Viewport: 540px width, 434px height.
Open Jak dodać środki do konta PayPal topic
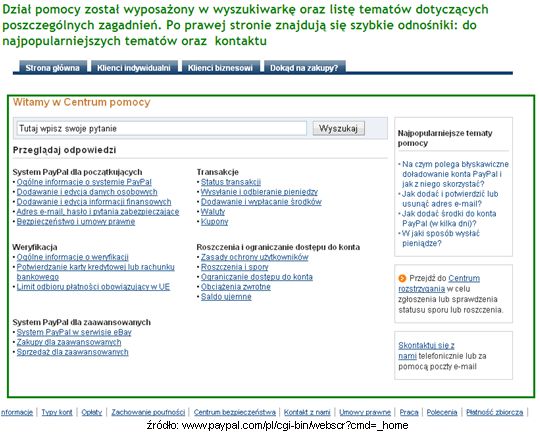click(x=449, y=218)
